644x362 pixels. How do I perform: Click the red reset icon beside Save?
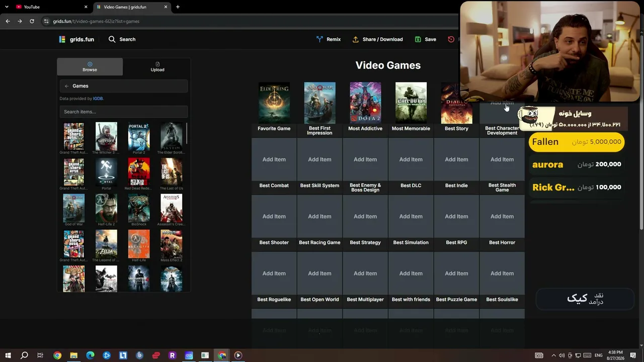click(451, 39)
